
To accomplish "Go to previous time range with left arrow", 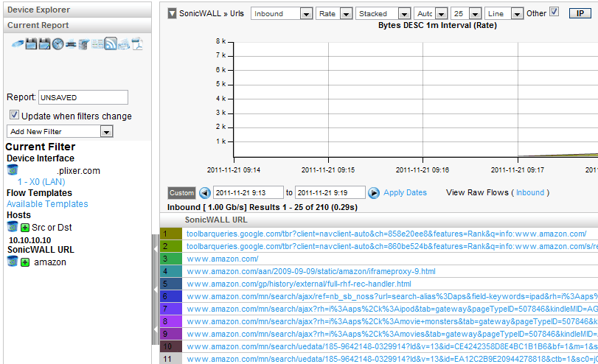I will pos(205,193).
